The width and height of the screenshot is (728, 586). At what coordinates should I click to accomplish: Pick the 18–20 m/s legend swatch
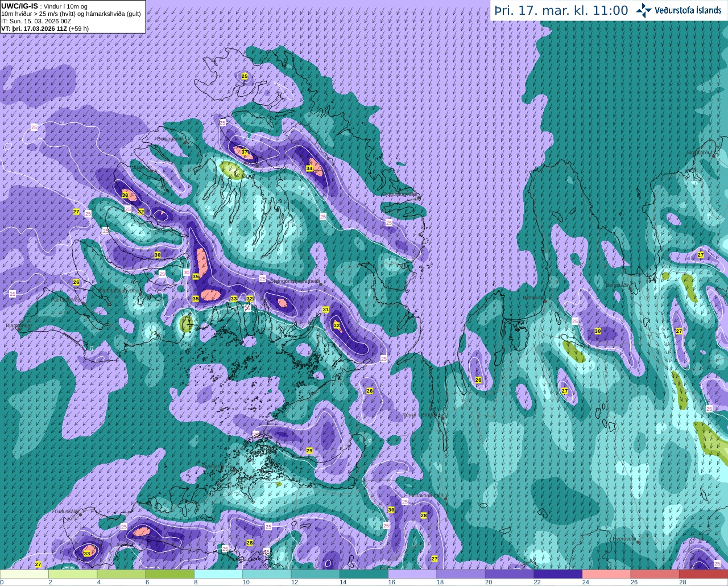[461, 574]
